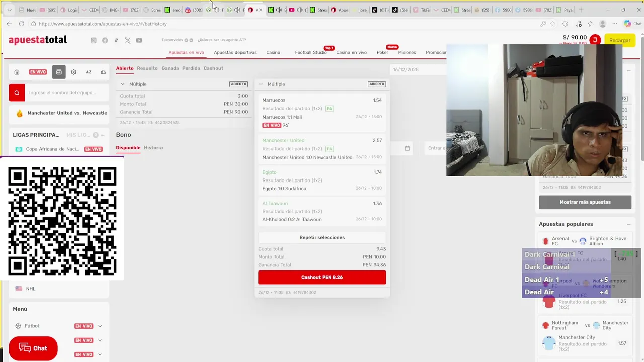Bookmark the page with the star icon
Screen dimensions: 644x362
pos(553,24)
